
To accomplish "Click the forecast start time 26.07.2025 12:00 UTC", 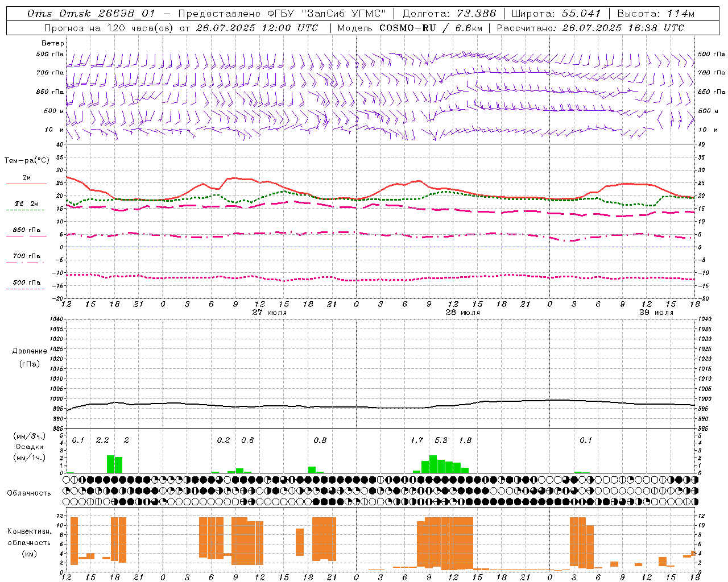I will [x=257, y=27].
